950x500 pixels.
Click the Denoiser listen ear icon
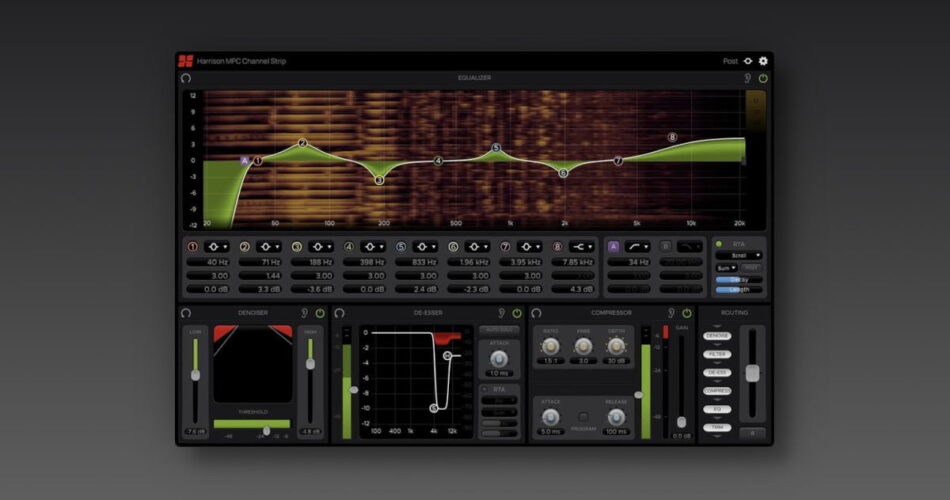click(304, 313)
